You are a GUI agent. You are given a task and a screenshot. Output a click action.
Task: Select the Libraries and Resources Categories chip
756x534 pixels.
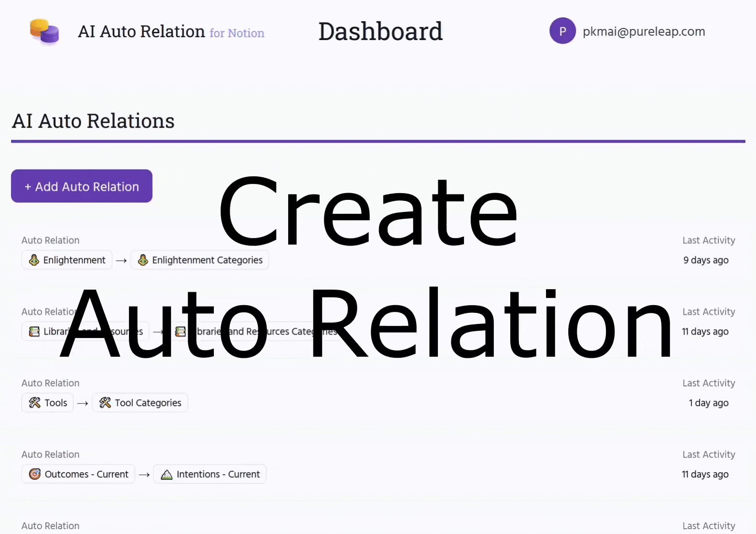(x=256, y=331)
